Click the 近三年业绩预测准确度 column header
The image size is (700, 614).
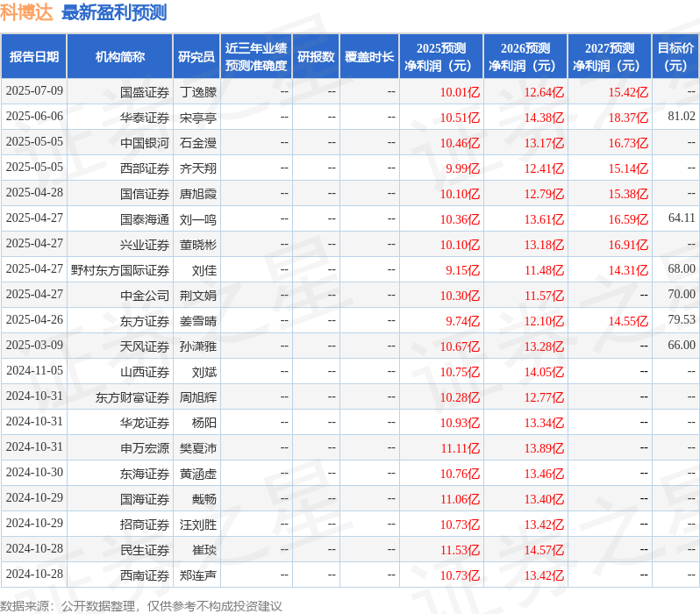(x=256, y=57)
